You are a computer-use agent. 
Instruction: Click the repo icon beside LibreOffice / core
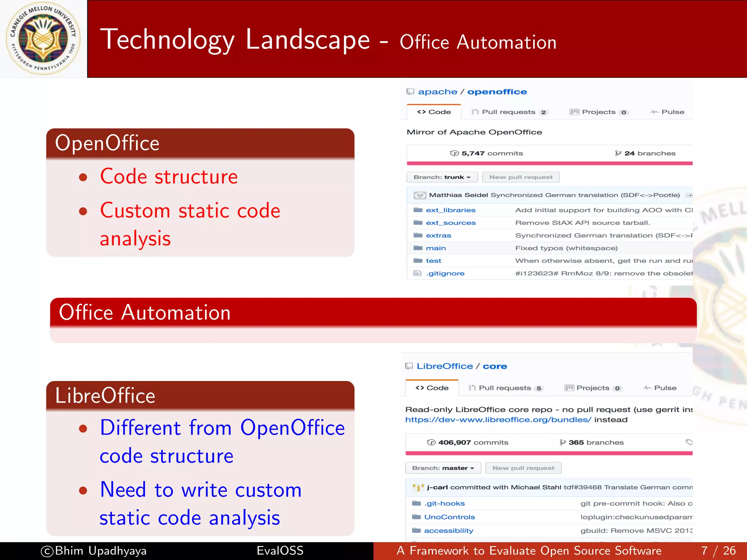click(x=409, y=366)
